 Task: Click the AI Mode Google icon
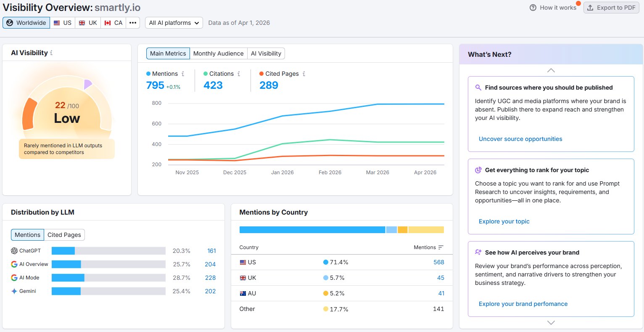click(14, 277)
